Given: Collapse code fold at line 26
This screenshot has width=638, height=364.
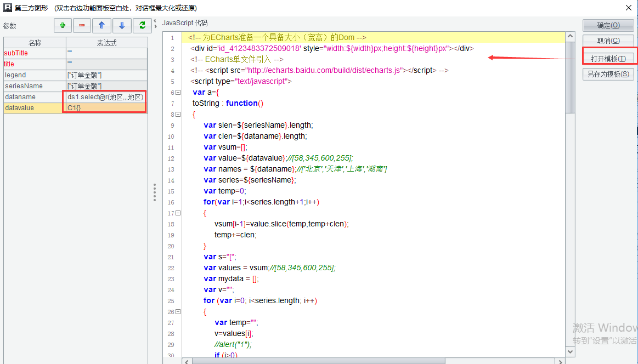Looking at the screenshot, I should click(178, 312).
